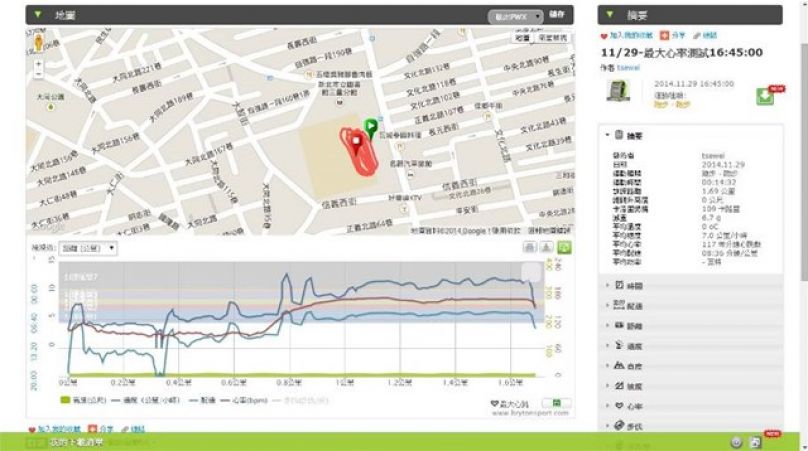
Task: Expand the 心率 section
Action: (630, 406)
